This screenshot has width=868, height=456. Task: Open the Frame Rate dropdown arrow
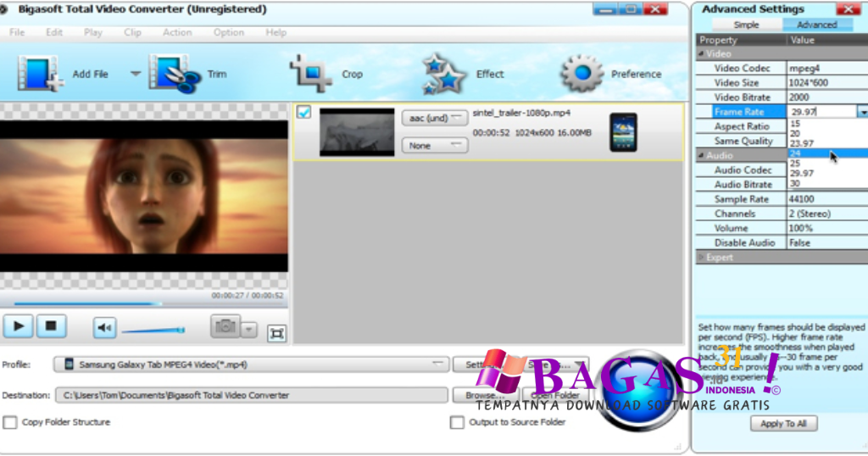tap(862, 112)
